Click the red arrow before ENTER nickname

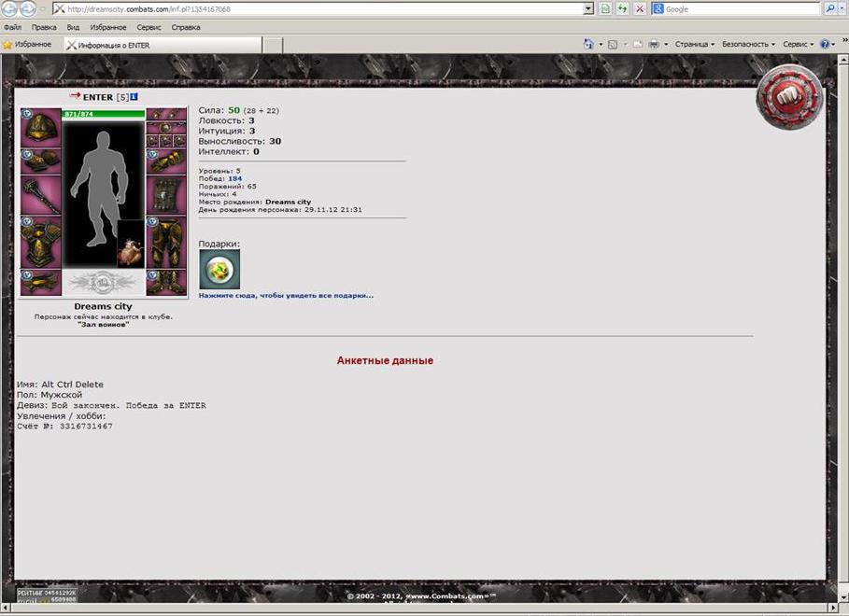(x=75, y=96)
